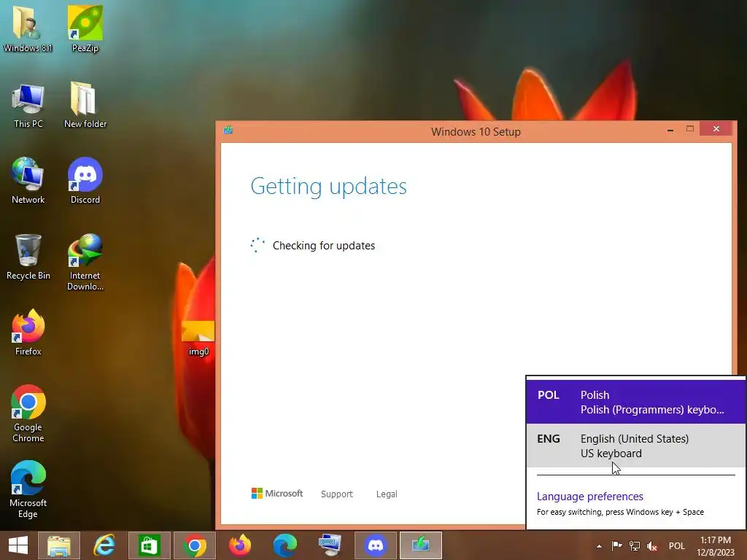
Task: Select the This PC desktop icon
Action: (x=28, y=106)
